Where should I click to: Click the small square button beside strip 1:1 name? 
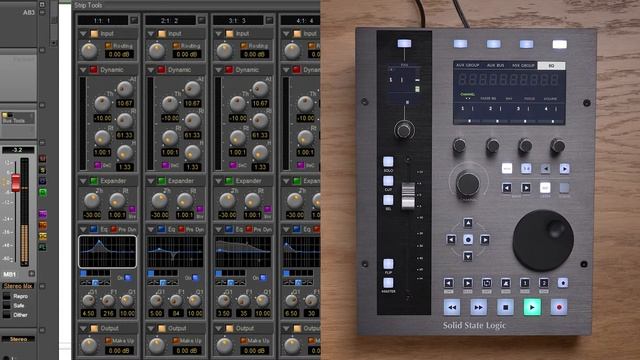134,20
